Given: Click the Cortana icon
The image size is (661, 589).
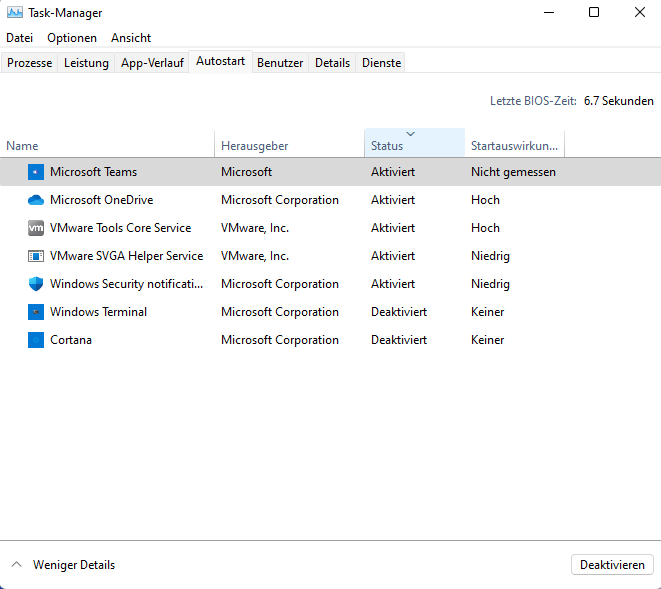Looking at the screenshot, I should [x=36, y=340].
